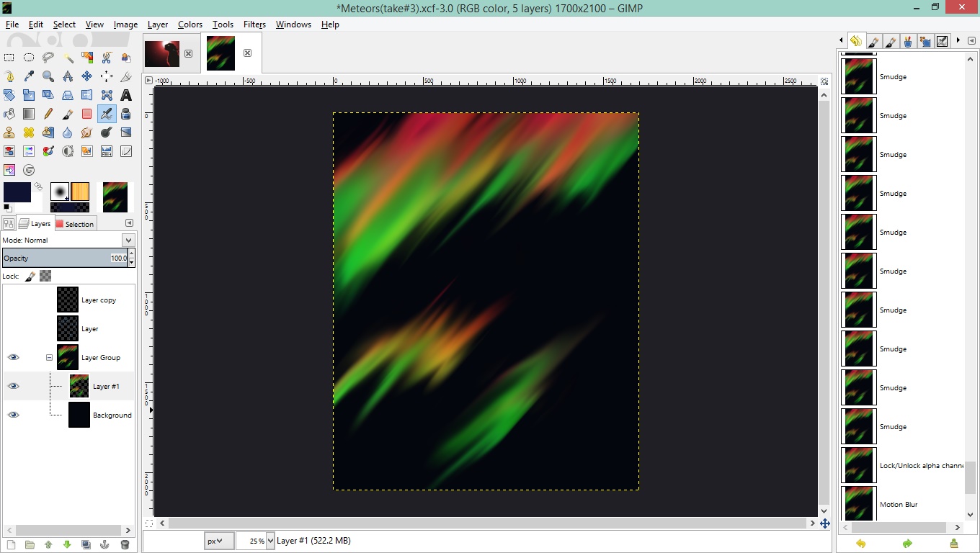Open the Layer menu
Viewport: 980px width, 553px height.
pos(158,24)
